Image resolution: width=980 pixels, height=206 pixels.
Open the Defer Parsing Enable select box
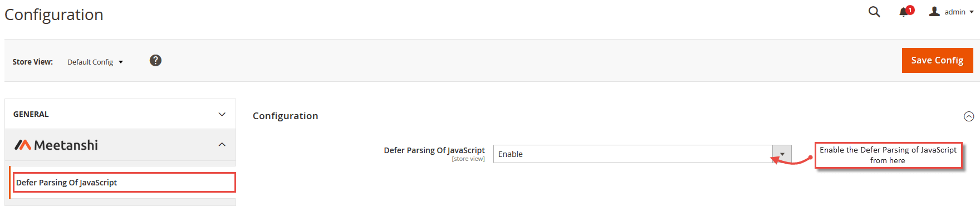tap(642, 154)
